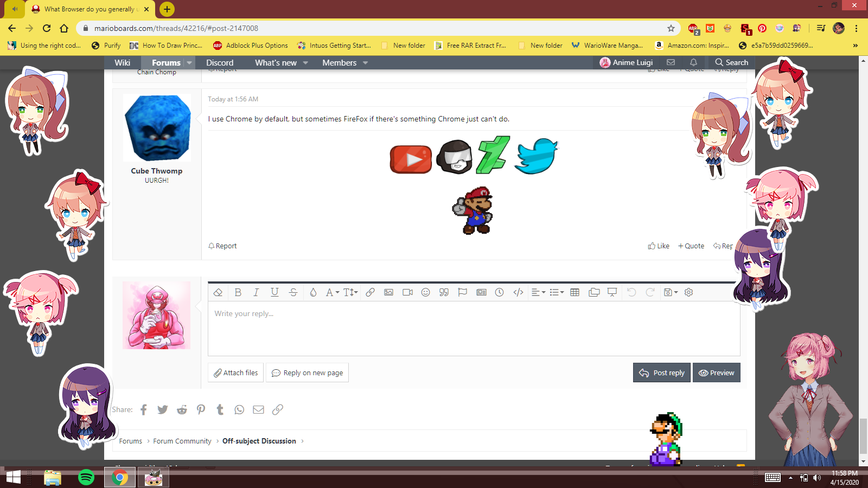Screen dimensions: 868x488
Task: Click the Post reply button
Action: tap(662, 373)
